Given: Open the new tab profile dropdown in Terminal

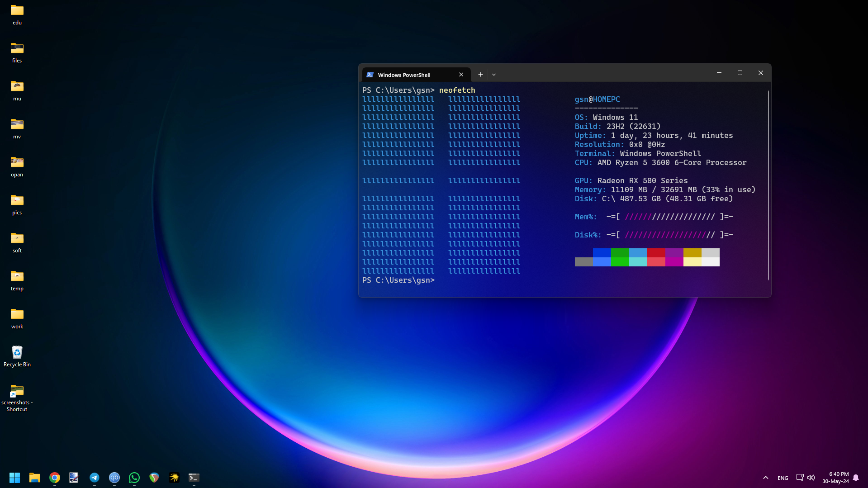Looking at the screenshot, I should [494, 75].
